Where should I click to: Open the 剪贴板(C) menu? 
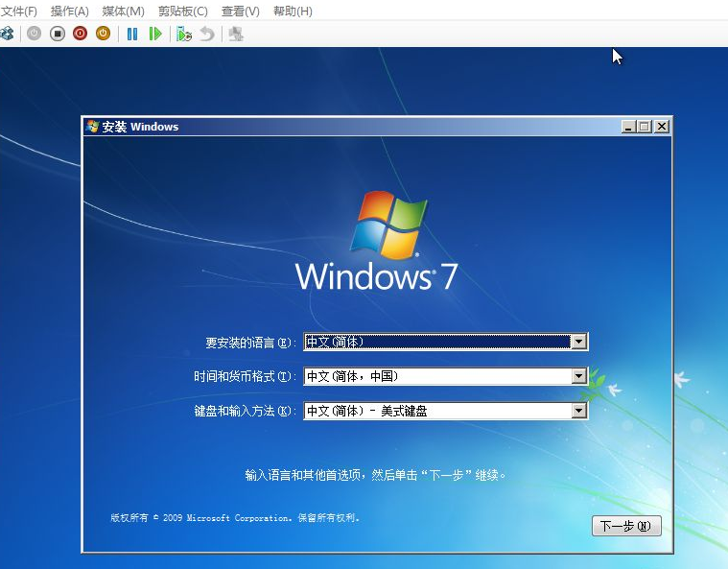pyautogui.click(x=182, y=11)
